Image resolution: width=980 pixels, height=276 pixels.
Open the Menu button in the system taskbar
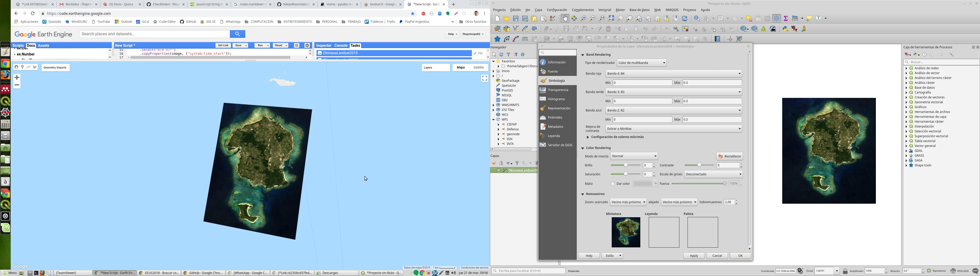pos(9,273)
